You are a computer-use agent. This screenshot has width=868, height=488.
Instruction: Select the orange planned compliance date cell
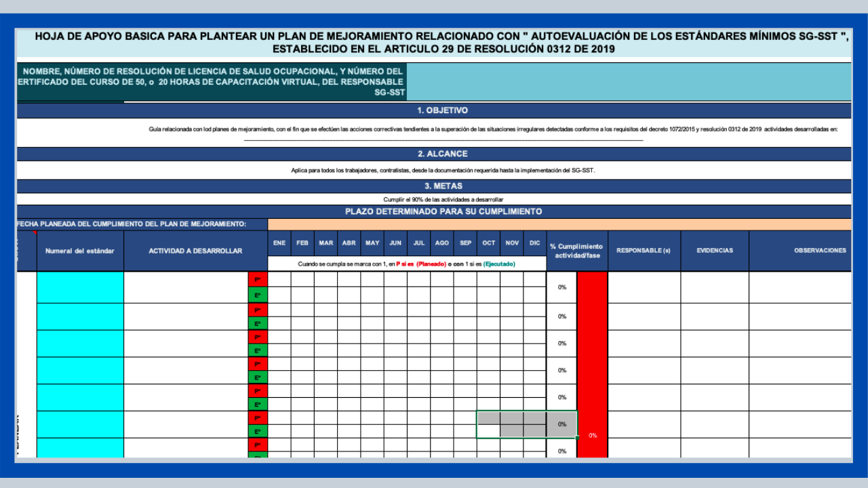(559, 224)
